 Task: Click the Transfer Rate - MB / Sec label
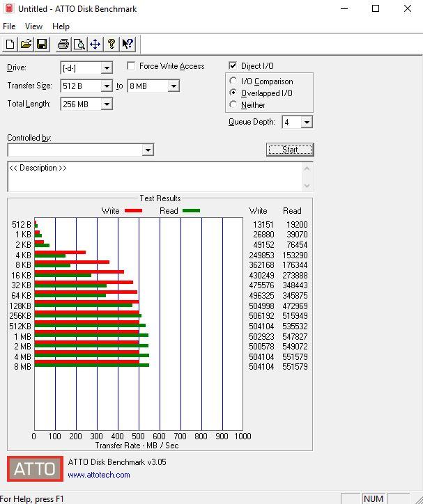pos(137,446)
